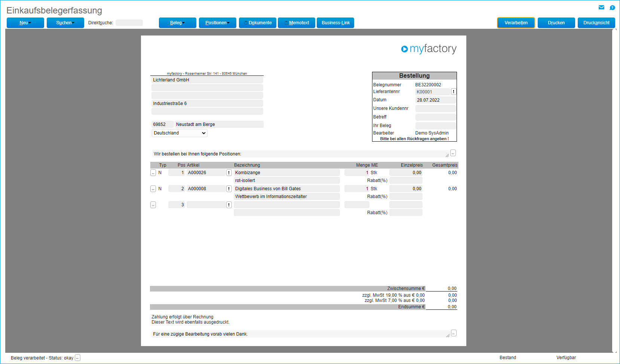
Task: Click the Bestellung heading in the document box
Action: 414,75
